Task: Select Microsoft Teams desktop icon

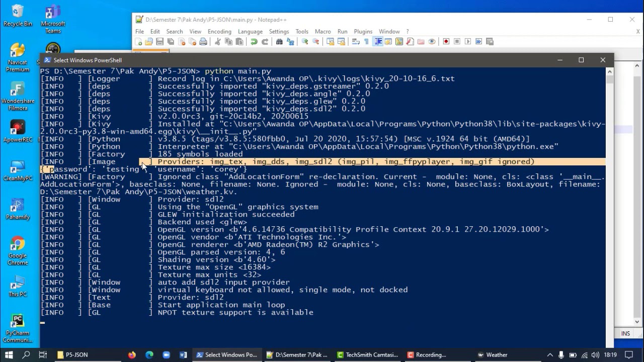Action: (53, 19)
